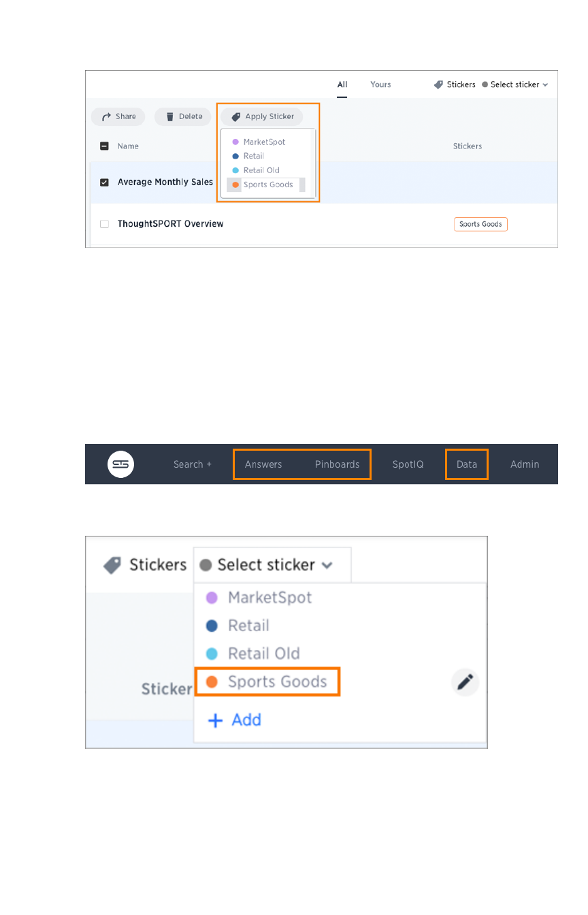Uncheck the Average Monthly Sales checkbox
This screenshot has width=588, height=915.
tap(104, 182)
